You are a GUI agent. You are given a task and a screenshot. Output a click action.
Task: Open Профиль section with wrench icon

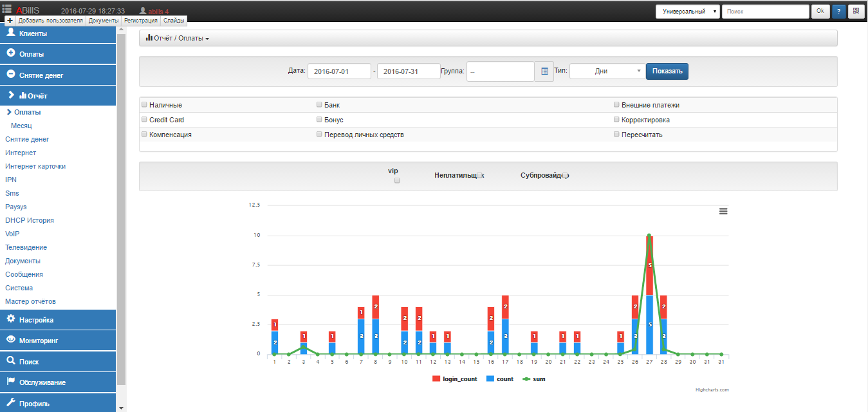58,404
